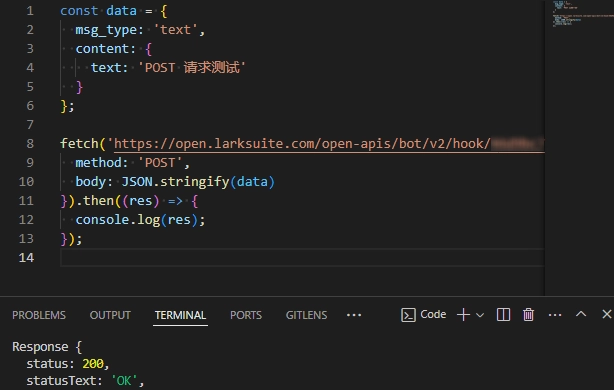Close the bottom panel
Image resolution: width=614 pixels, height=390 pixels.
point(607,314)
